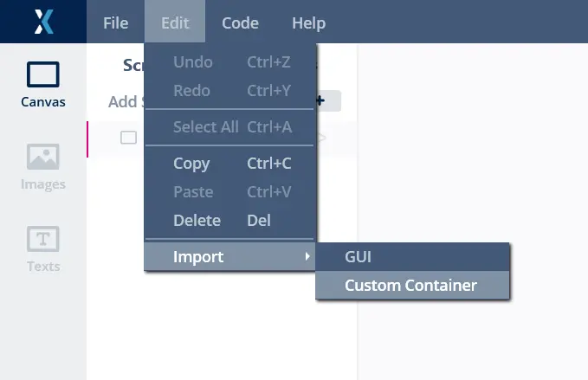Open the Texts sidebar panel
This screenshot has height=380, width=588.
(x=43, y=248)
